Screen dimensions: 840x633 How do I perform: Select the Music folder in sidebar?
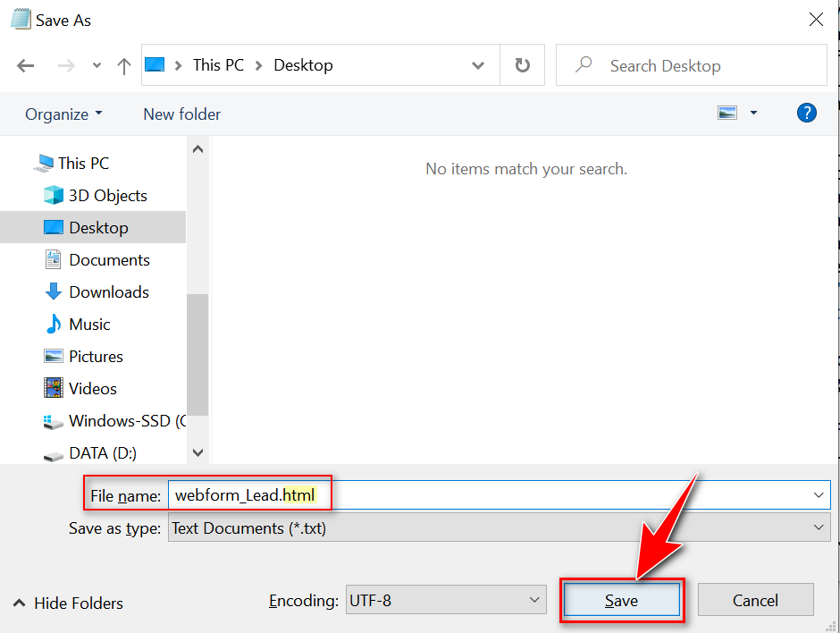[x=89, y=324]
